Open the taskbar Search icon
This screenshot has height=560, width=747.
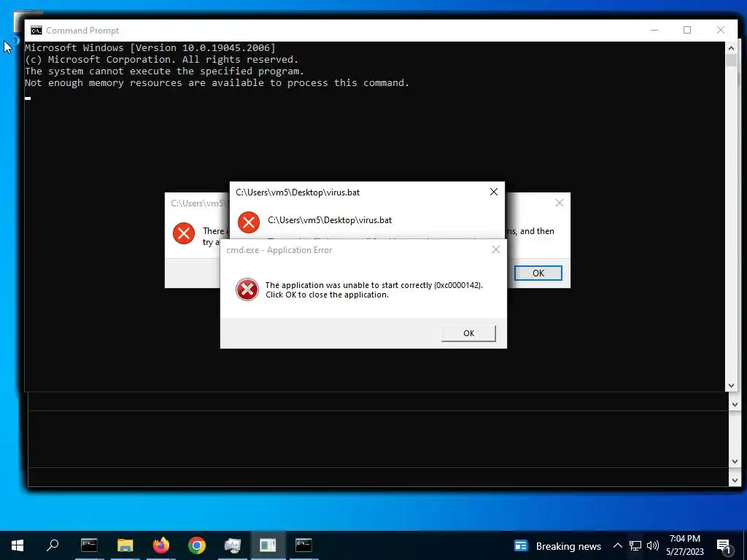coord(53,545)
